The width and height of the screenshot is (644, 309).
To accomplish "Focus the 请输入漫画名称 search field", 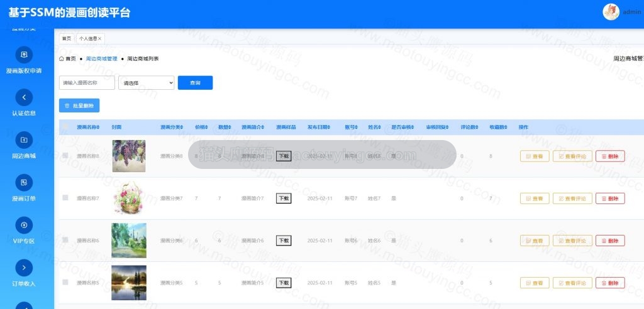I will click(87, 82).
